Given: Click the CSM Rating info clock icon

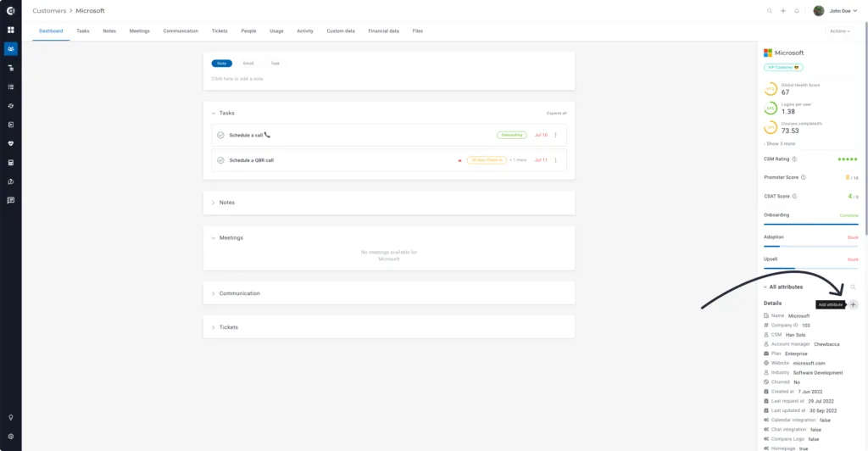Looking at the screenshot, I should pyautogui.click(x=794, y=159).
